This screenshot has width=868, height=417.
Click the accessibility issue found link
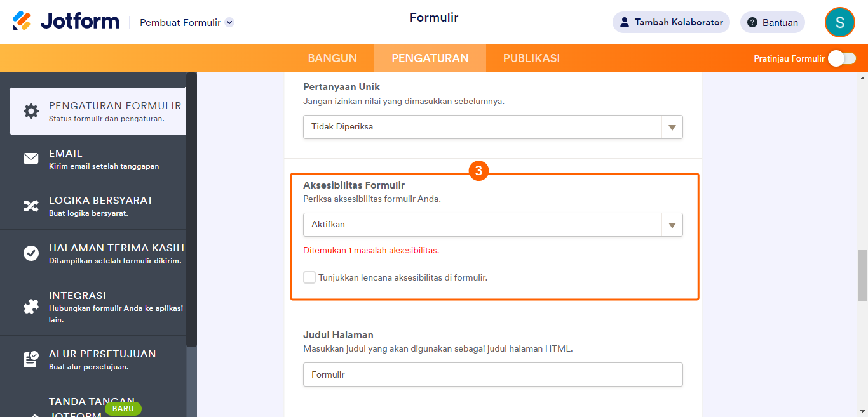(x=371, y=251)
